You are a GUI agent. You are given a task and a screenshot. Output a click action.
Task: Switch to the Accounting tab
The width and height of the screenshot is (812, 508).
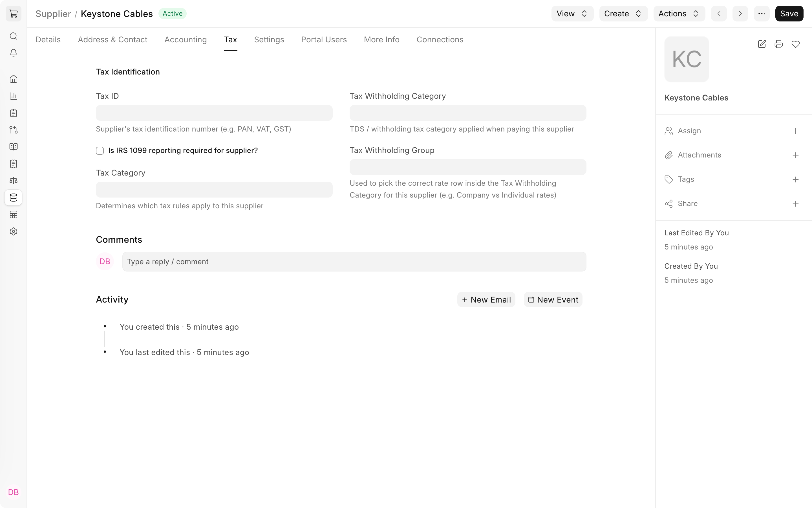pyautogui.click(x=186, y=40)
